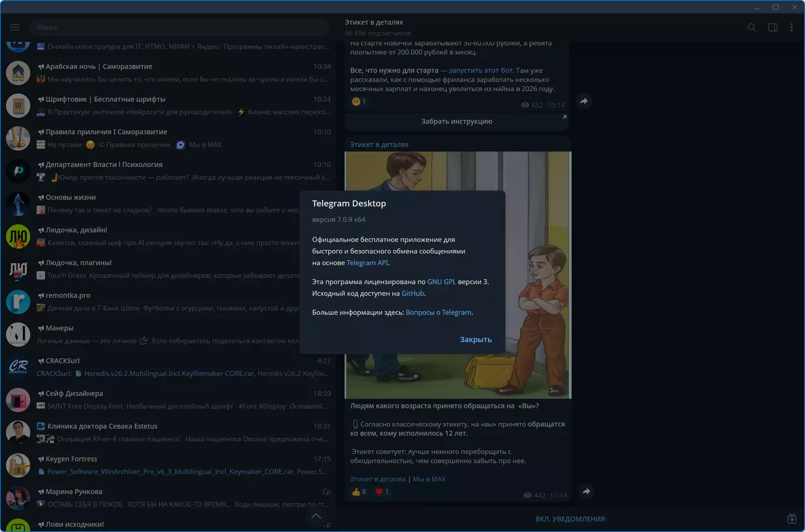Click the Шрифтовик channel avatar

(x=18, y=105)
